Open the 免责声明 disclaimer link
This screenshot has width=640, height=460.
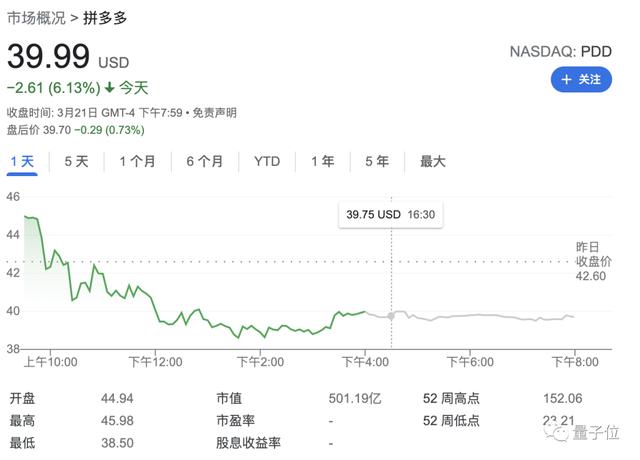215,112
